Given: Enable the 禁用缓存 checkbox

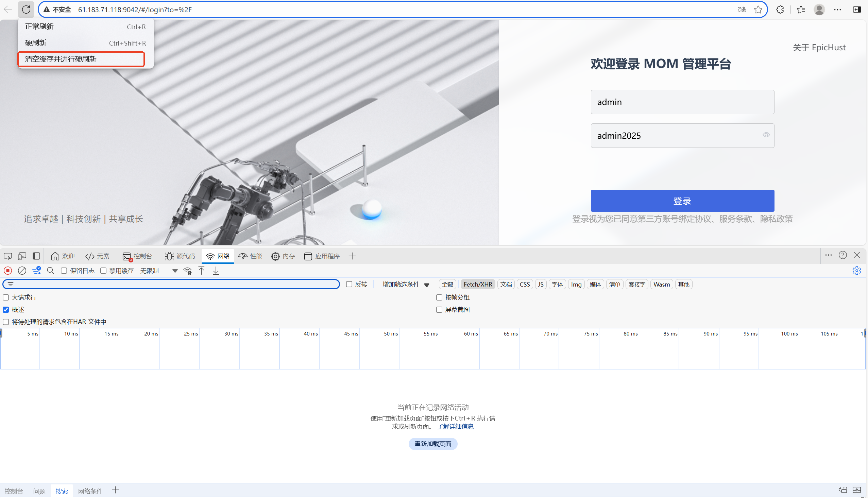Looking at the screenshot, I should (103, 271).
